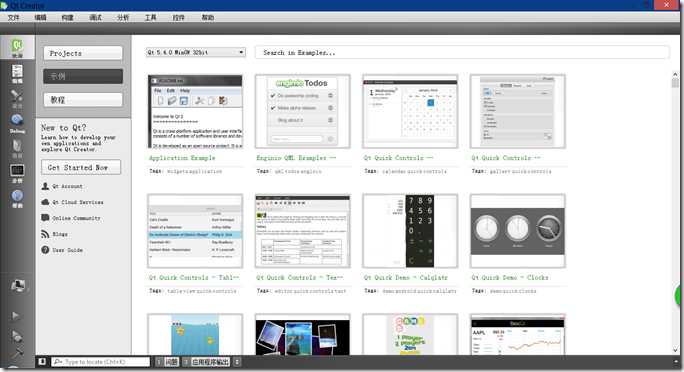Click the Enginio QML Examples title

point(296,158)
